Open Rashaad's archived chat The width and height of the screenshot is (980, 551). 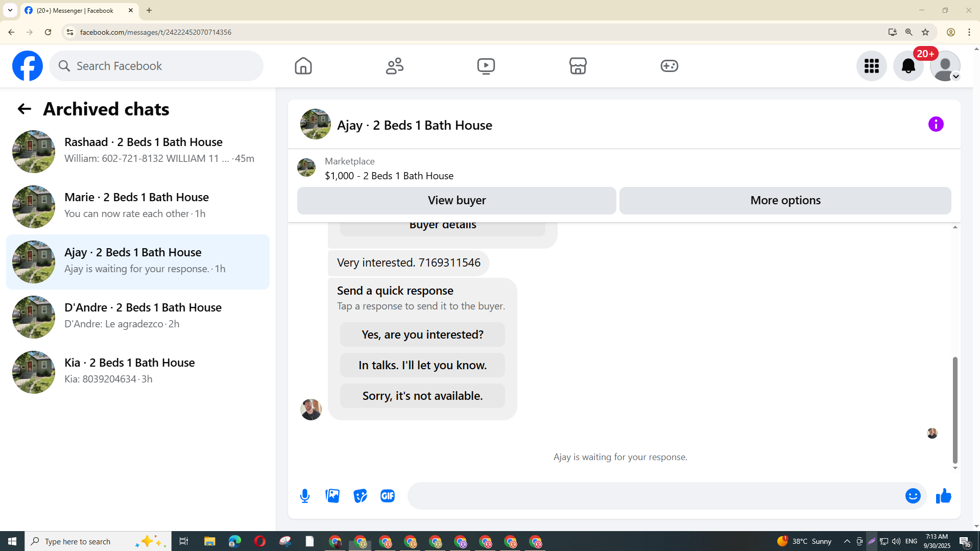point(138,152)
